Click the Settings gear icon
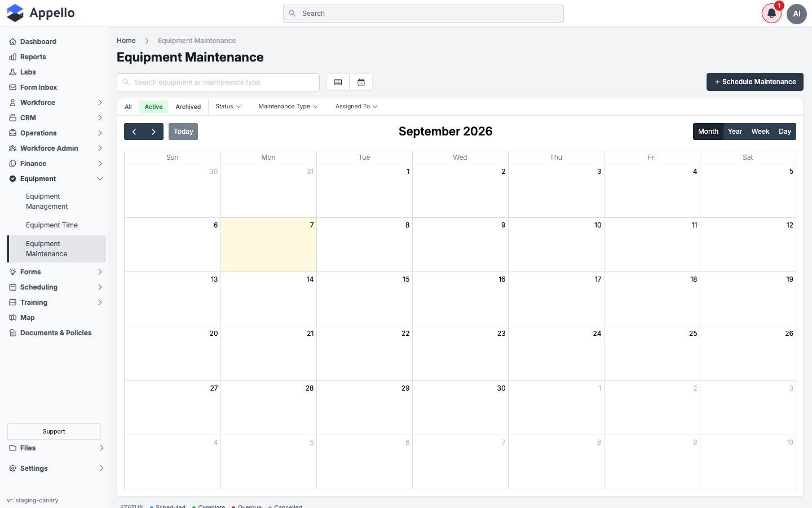812x508 pixels. pyautogui.click(x=13, y=468)
